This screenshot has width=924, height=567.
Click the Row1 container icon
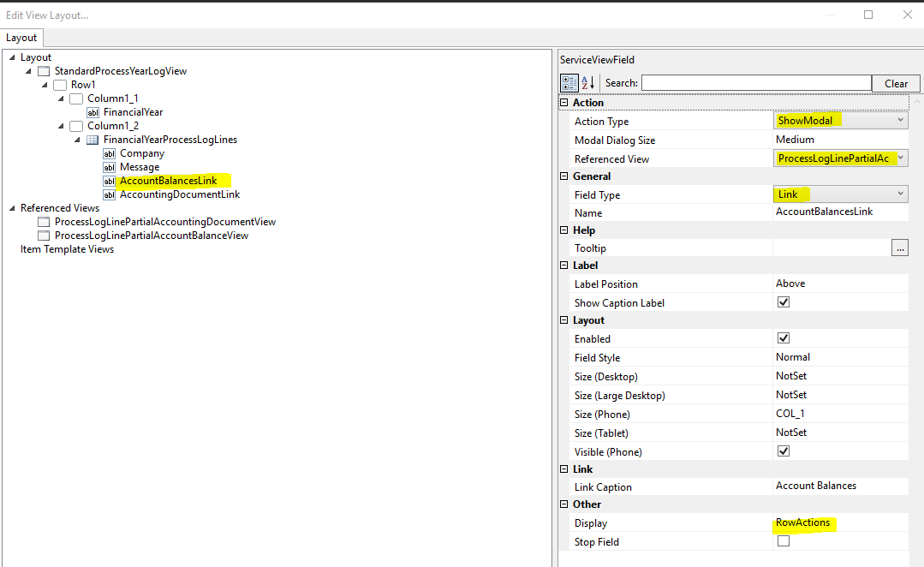(60, 85)
